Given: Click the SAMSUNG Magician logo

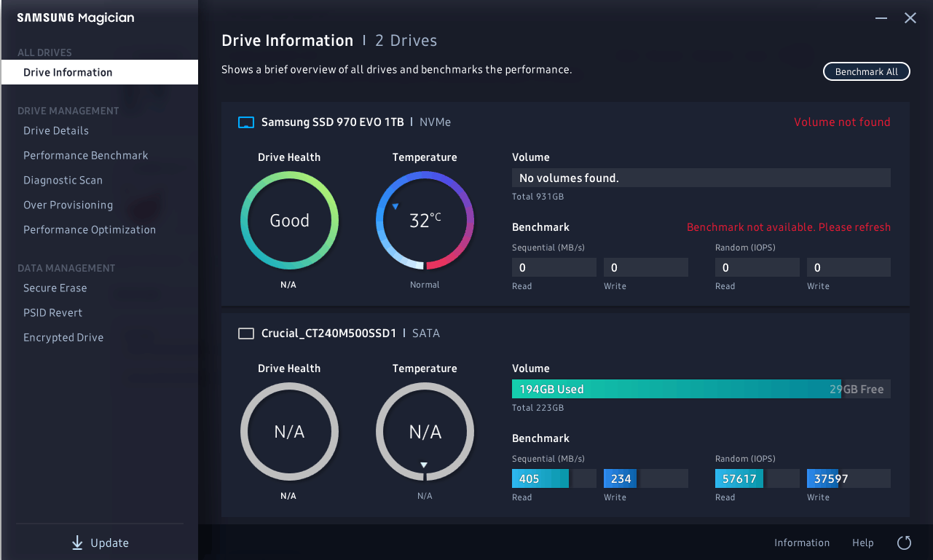Looking at the screenshot, I should [x=76, y=18].
